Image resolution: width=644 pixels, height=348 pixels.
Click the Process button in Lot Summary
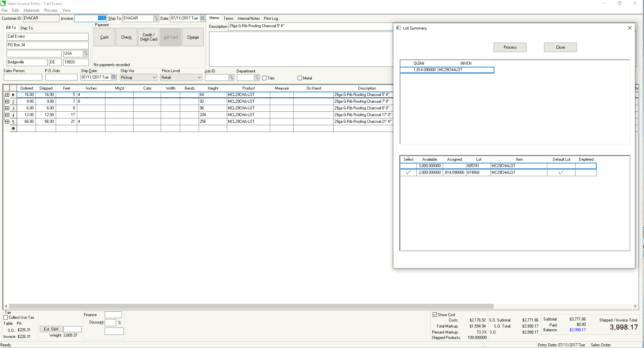point(510,47)
